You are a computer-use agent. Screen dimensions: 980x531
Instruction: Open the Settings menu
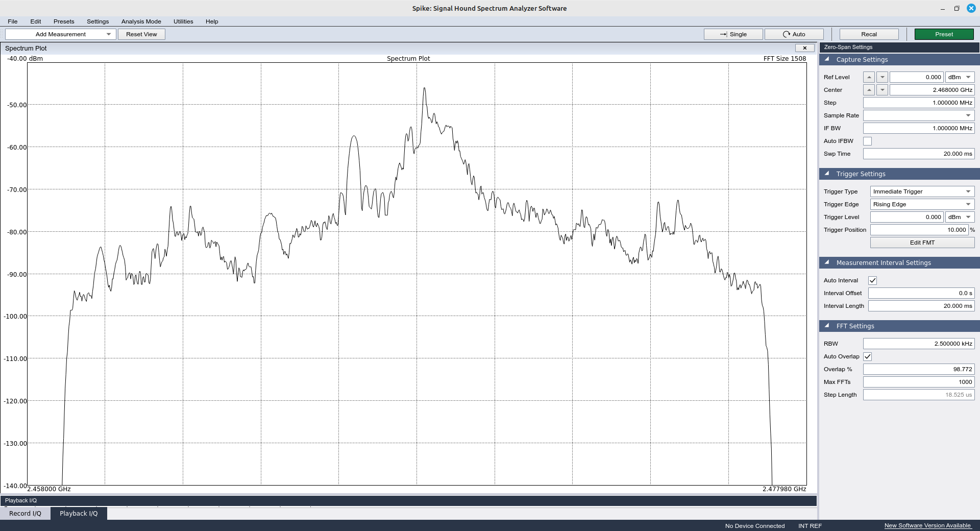pos(98,21)
